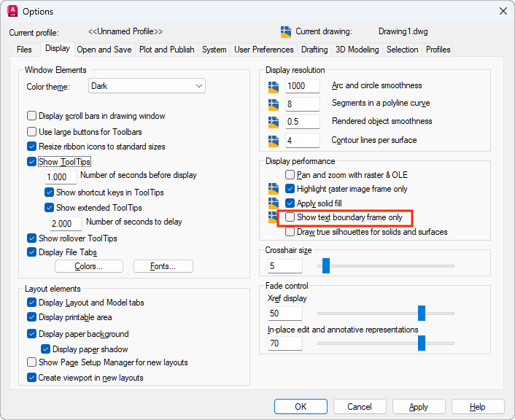Switch to the Files tab
This screenshot has height=420, width=515.
click(x=24, y=50)
